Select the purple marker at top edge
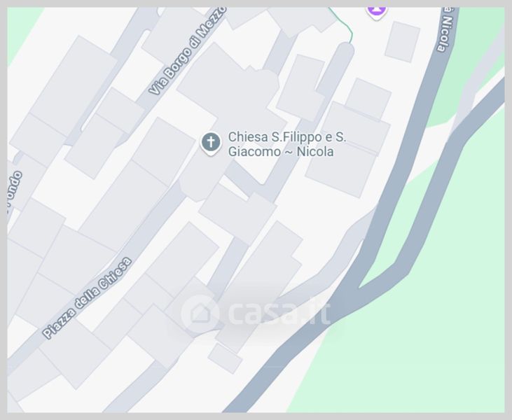The width and height of the screenshot is (512, 420). coord(377,13)
